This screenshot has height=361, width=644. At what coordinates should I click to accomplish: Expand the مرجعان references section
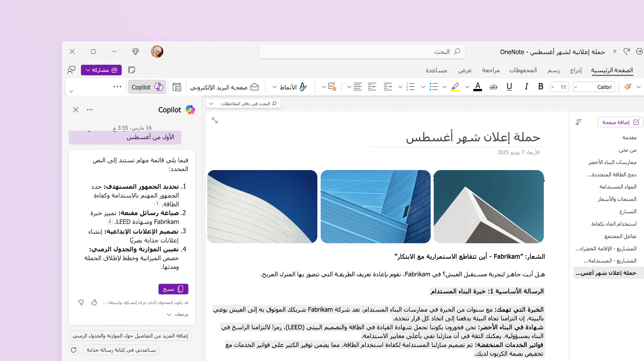[177, 315]
